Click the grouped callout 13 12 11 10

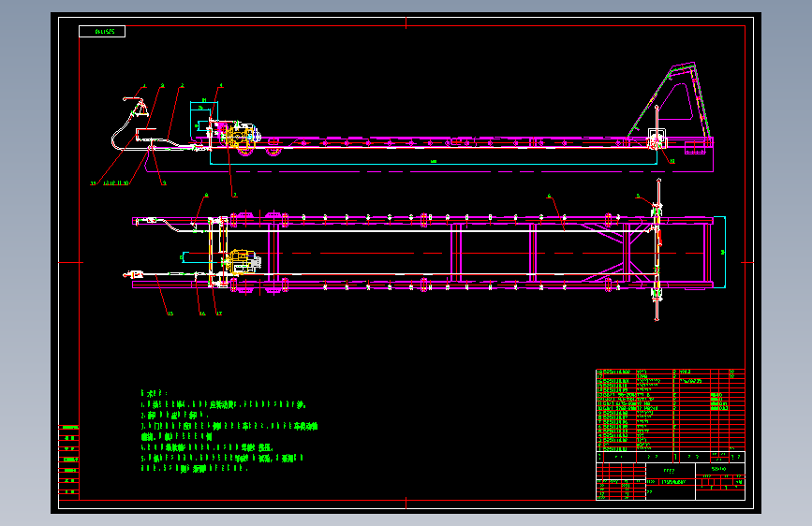click(116, 183)
